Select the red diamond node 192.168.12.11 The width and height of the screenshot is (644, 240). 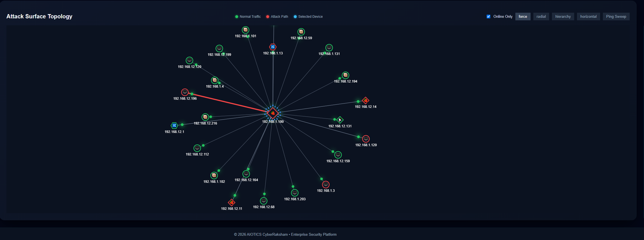point(231,202)
